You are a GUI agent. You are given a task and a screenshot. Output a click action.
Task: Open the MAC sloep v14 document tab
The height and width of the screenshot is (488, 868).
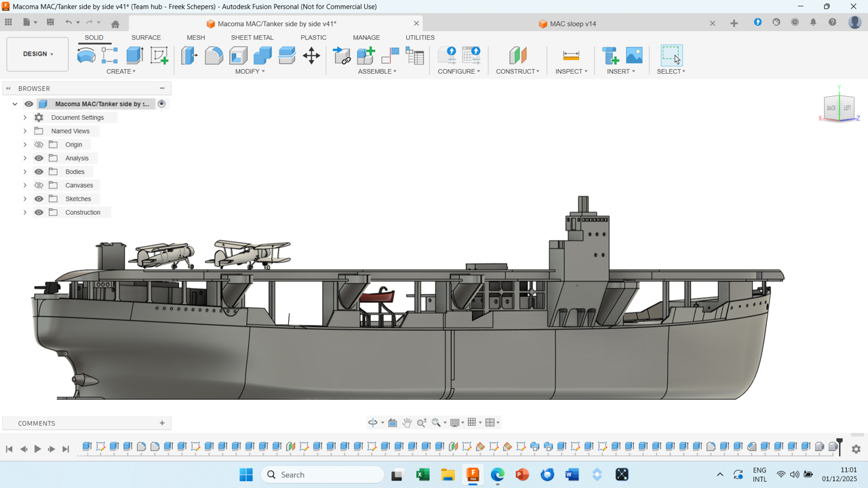tap(572, 24)
